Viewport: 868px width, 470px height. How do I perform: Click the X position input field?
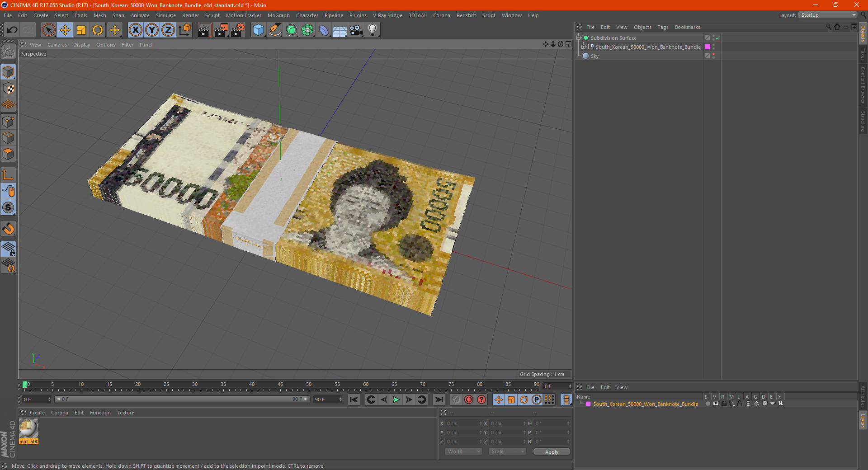[464, 423]
